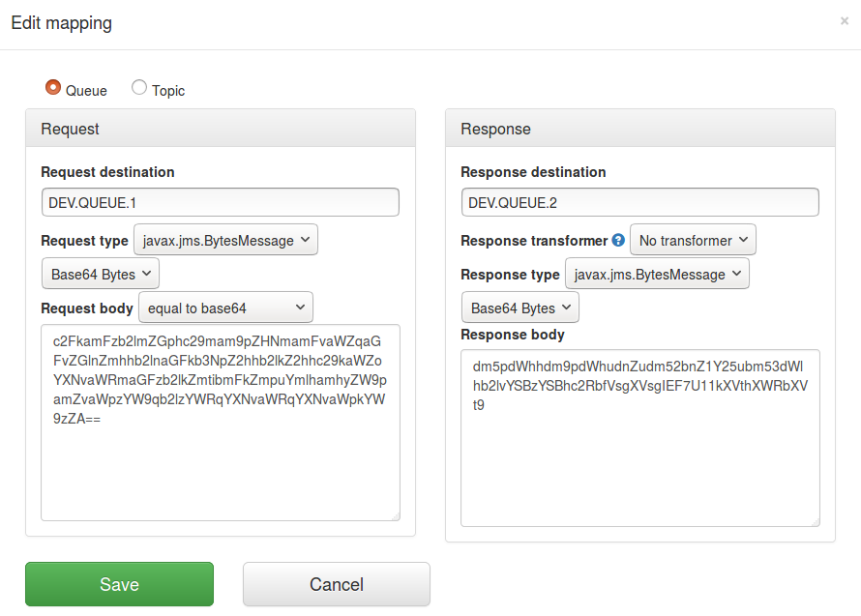Open the Base64 Bytes dropdown under Response type
This screenshot has width=861, height=616.
tap(520, 307)
